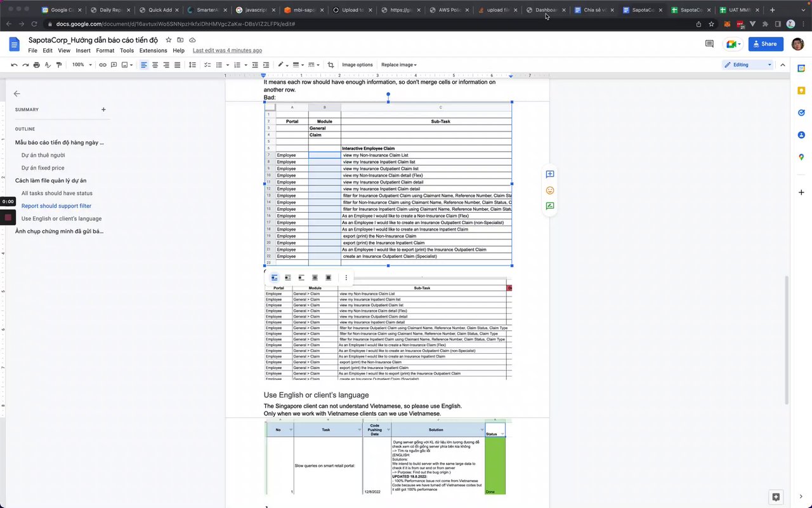
Task: Open Image options panel
Action: point(357,65)
